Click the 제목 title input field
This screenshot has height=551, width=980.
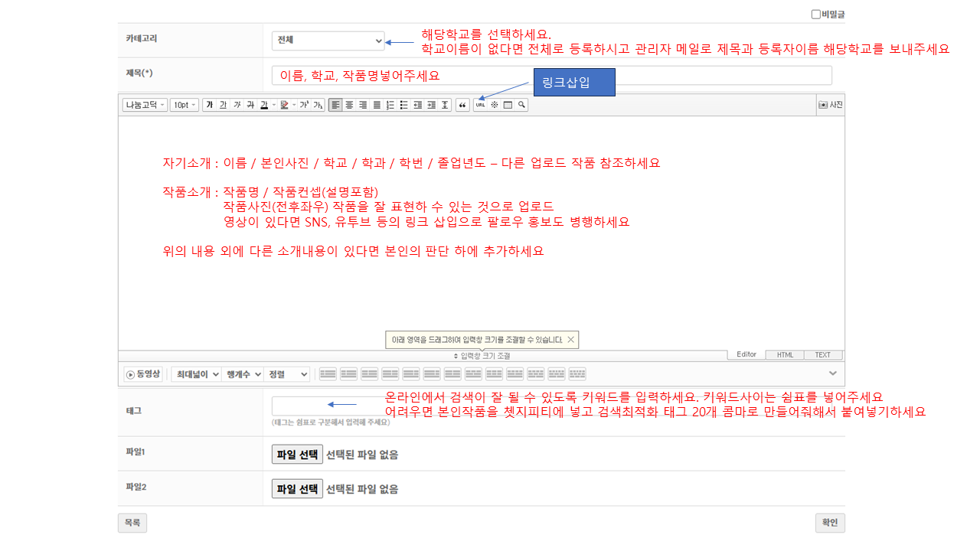pyautogui.click(x=551, y=76)
